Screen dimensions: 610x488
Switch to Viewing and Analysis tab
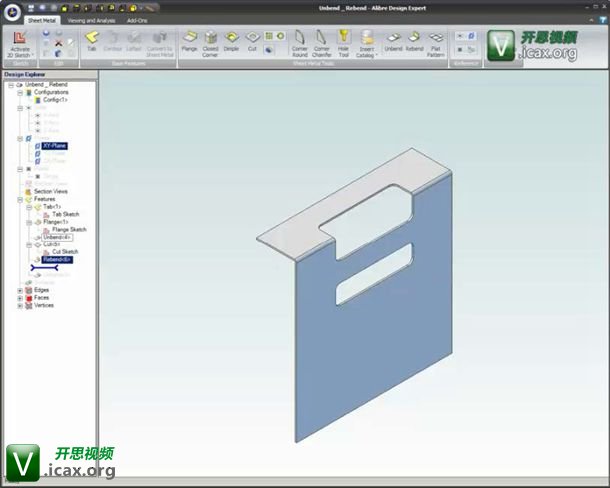click(90, 20)
